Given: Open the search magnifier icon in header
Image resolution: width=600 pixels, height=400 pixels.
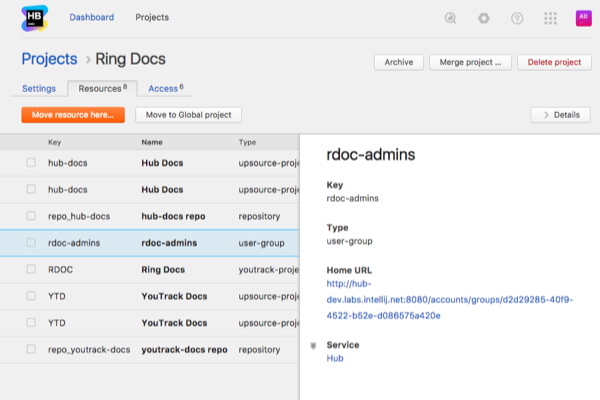Looking at the screenshot, I should [451, 18].
